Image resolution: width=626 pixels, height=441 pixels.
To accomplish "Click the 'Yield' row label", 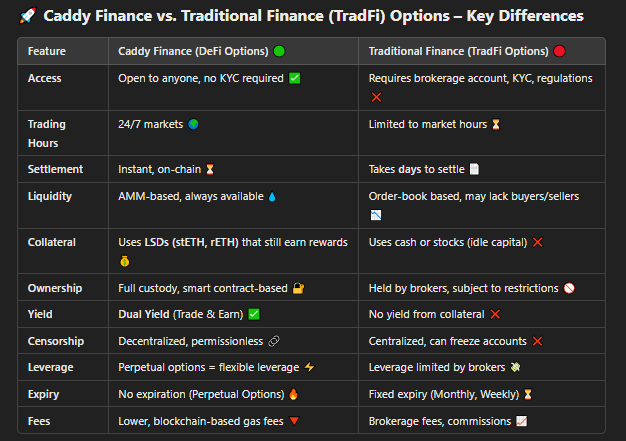I will pos(40,314).
